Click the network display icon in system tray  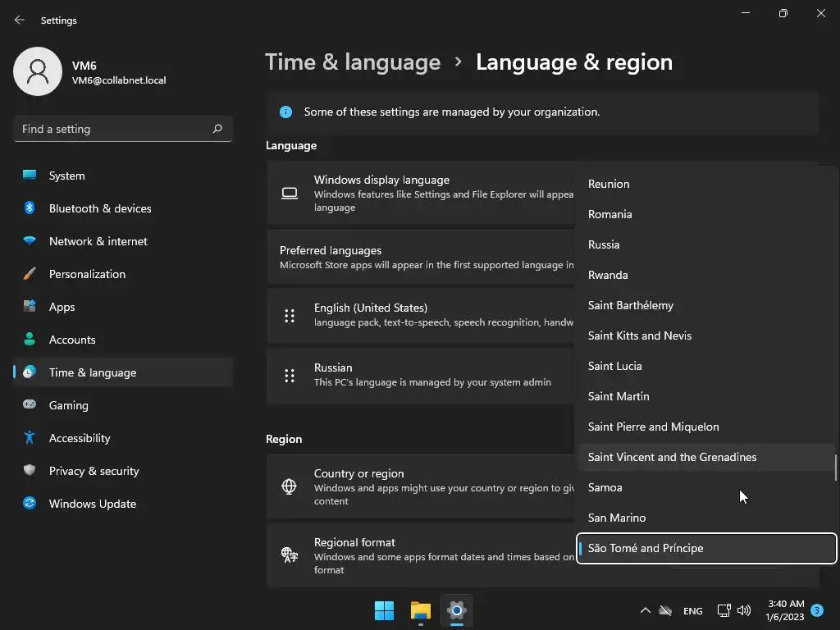click(724, 610)
